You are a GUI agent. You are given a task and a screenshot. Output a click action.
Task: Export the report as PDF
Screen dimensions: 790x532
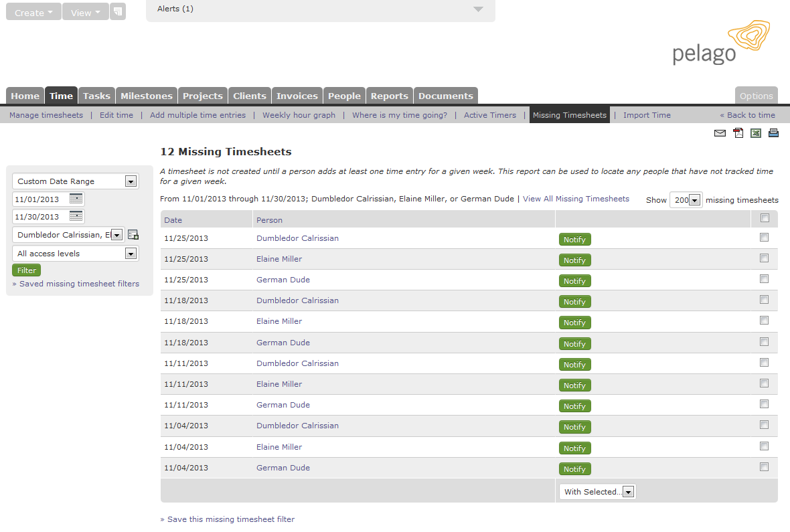tap(738, 133)
